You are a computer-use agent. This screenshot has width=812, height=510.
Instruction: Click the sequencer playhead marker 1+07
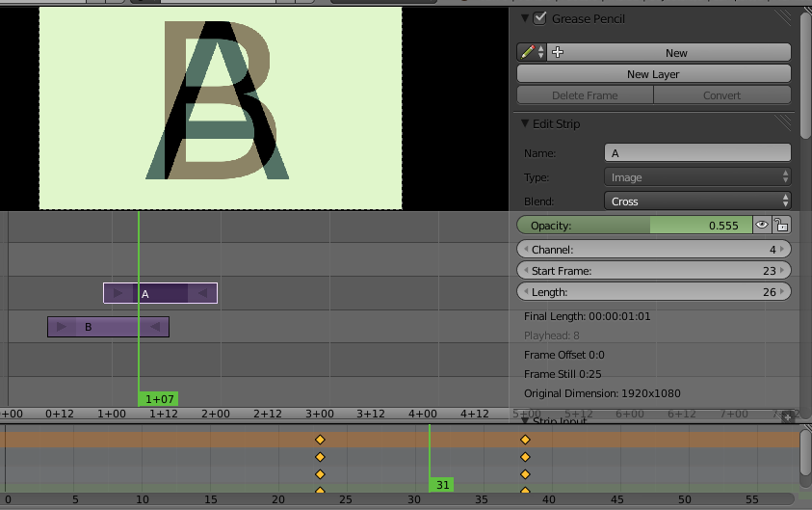159,399
